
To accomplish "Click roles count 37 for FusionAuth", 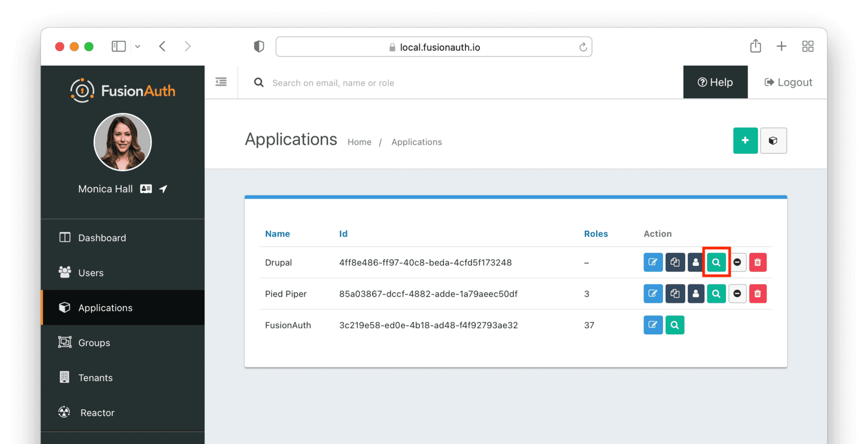I will tap(589, 326).
